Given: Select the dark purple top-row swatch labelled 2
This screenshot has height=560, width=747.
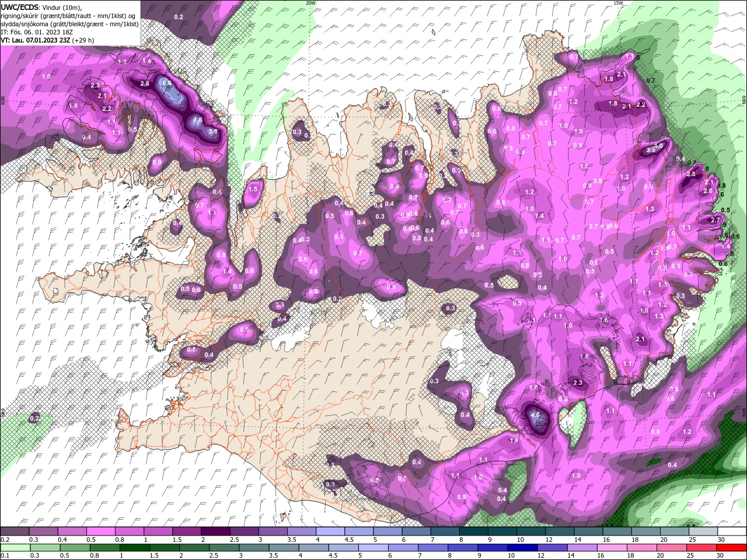Looking at the screenshot, I should tap(215, 531).
